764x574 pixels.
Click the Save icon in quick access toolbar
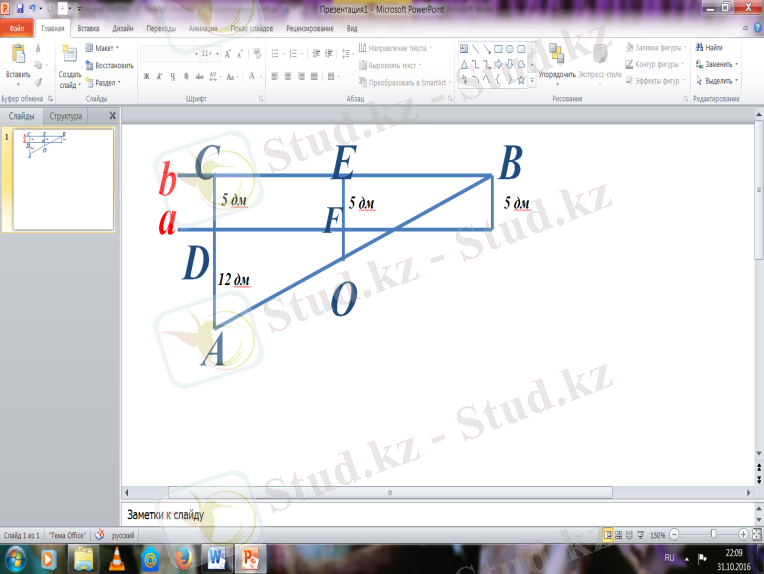(21, 8)
